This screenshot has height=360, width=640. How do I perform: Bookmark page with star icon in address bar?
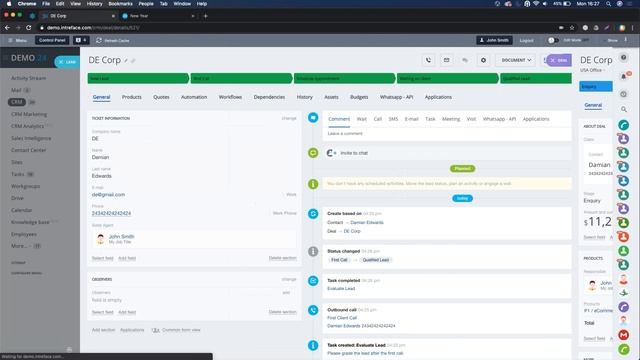(x=572, y=28)
